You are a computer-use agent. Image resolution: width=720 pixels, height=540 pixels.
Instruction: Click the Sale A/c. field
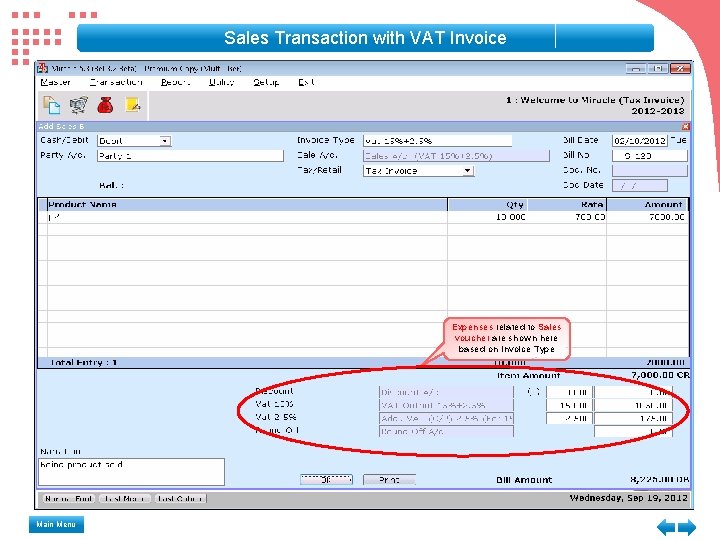pos(456,156)
